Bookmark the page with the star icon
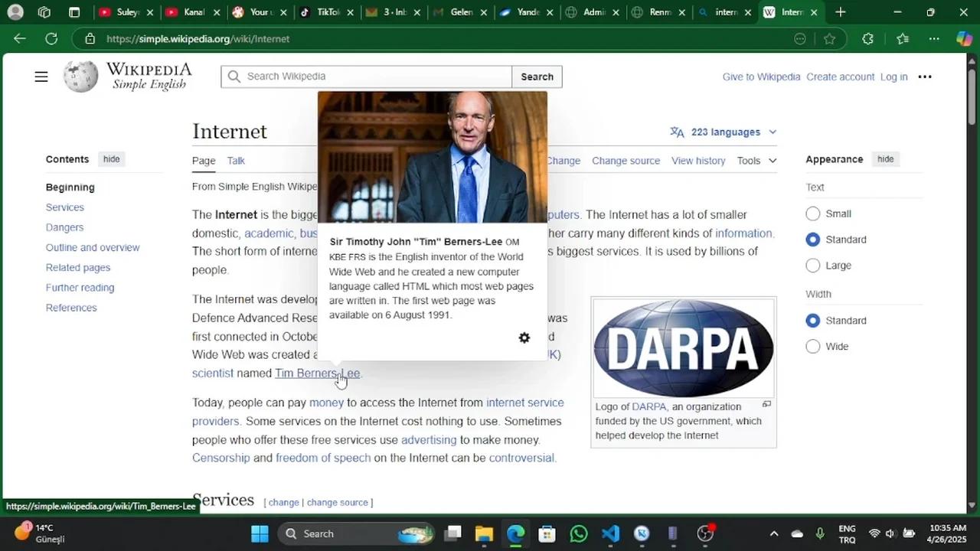The image size is (980, 551). [x=829, y=39]
